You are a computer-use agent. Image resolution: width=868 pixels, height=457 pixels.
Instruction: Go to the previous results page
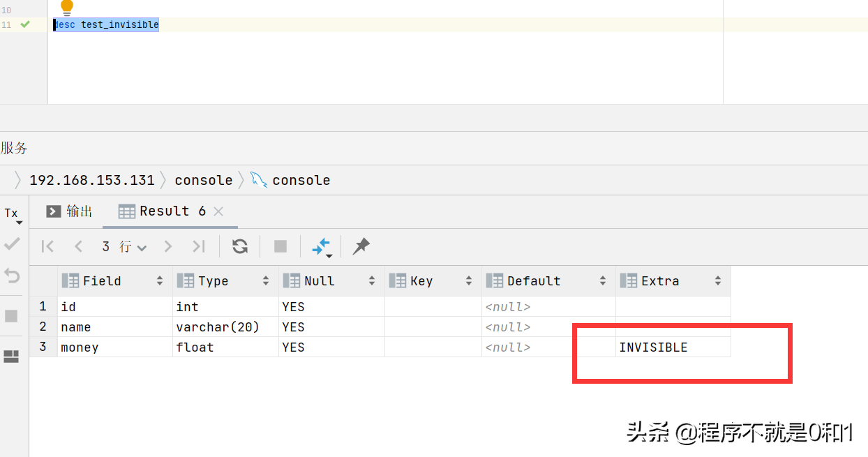78,246
